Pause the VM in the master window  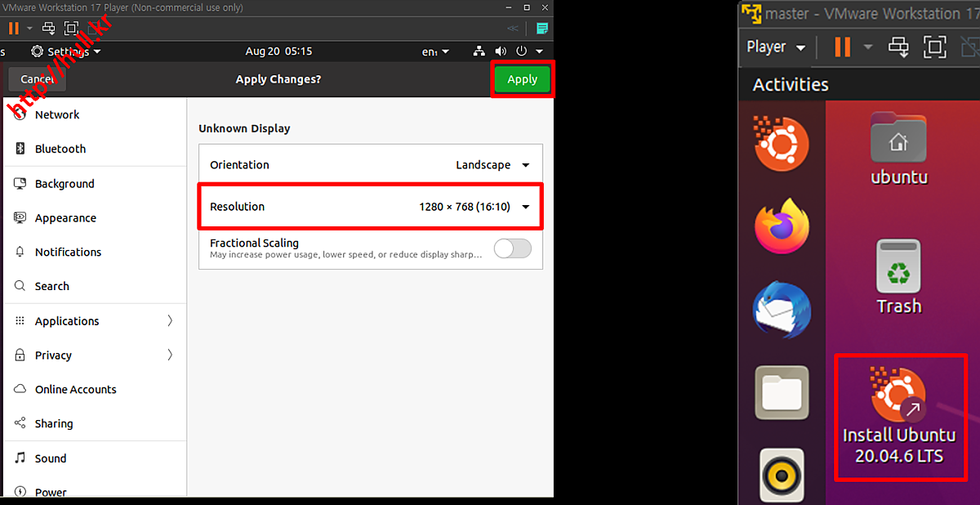point(842,47)
